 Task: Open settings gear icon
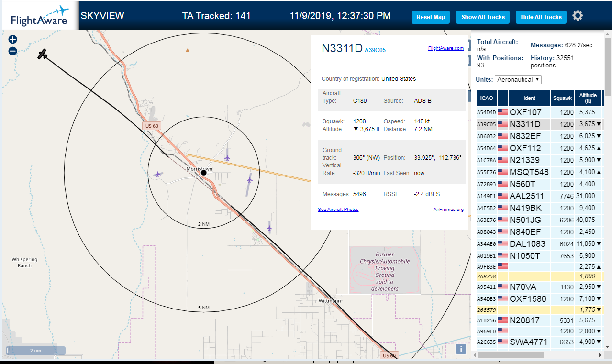578,16
